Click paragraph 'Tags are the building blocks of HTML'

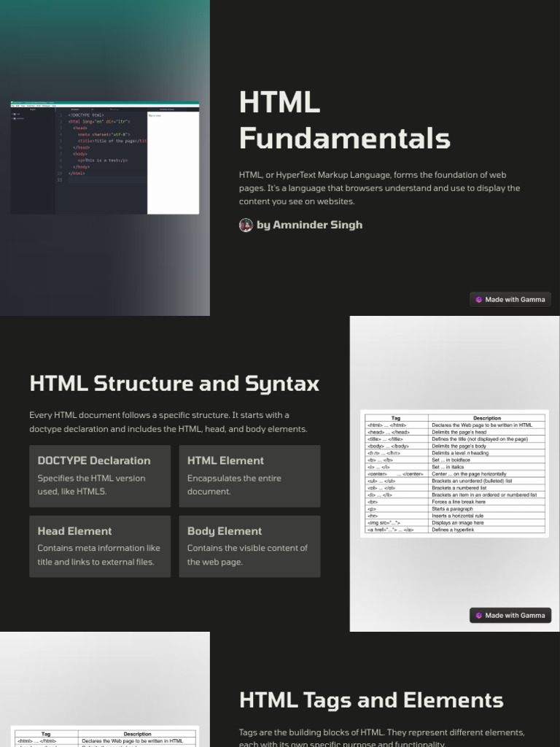381,738
